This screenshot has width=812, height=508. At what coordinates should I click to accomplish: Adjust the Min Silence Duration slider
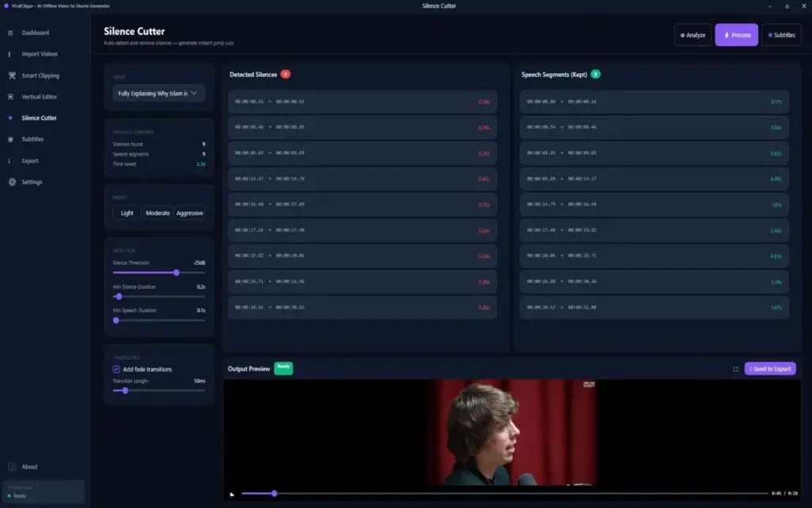[159, 297]
